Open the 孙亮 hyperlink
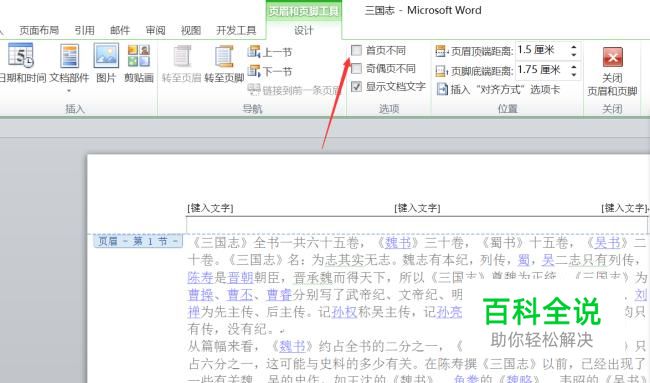Viewport: 650px width, 383px height. point(449,312)
